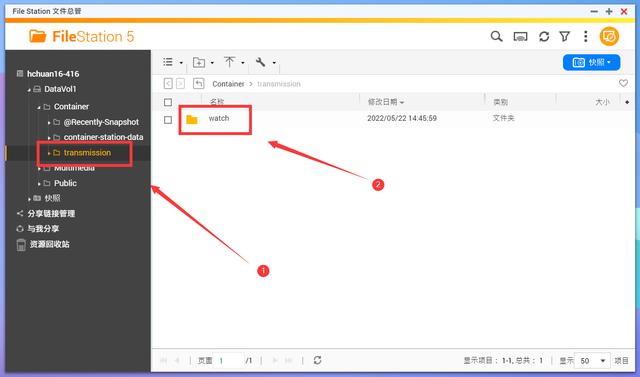Click the page number input field
Screen dimensions: 640x377
tap(229, 360)
